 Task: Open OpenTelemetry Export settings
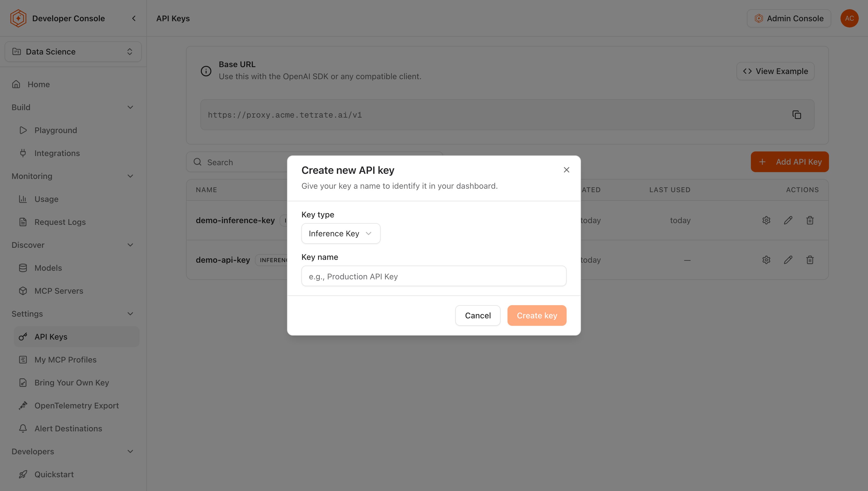(76, 405)
